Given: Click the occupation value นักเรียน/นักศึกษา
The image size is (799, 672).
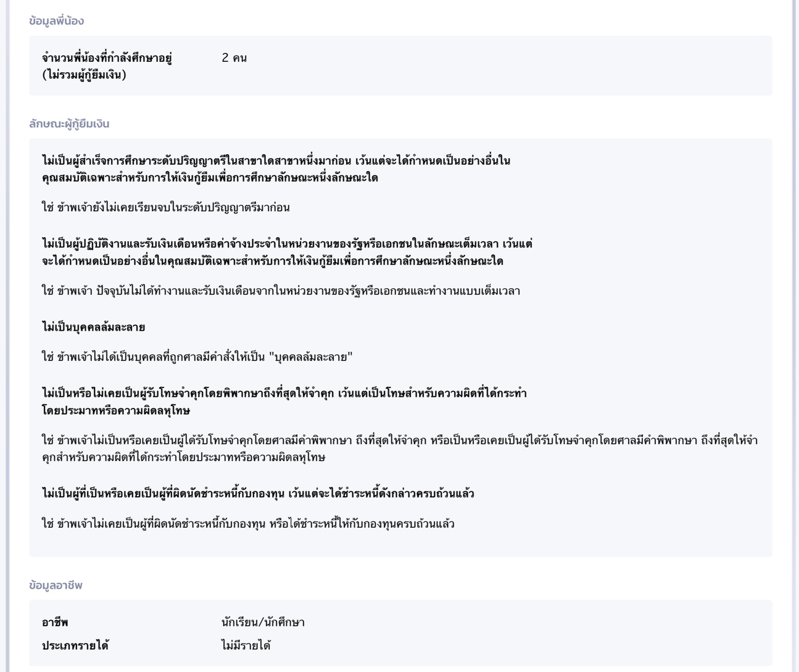Looking at the screenshot, I should 263,622.
